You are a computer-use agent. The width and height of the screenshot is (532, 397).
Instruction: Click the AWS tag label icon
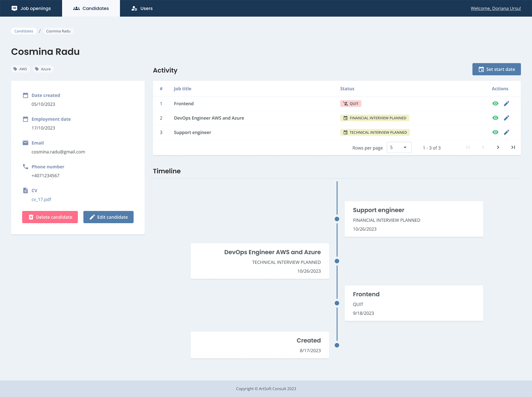(15, 69)
